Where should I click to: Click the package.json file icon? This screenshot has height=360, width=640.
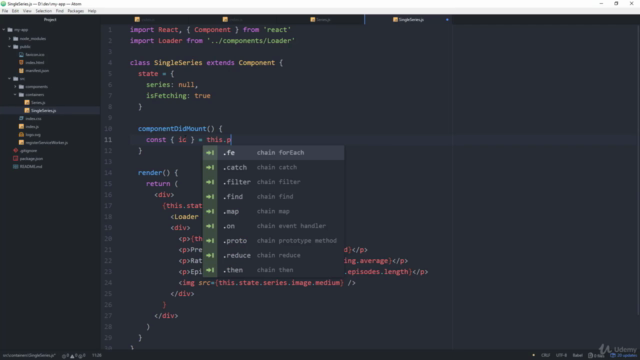tap(16, 158)
